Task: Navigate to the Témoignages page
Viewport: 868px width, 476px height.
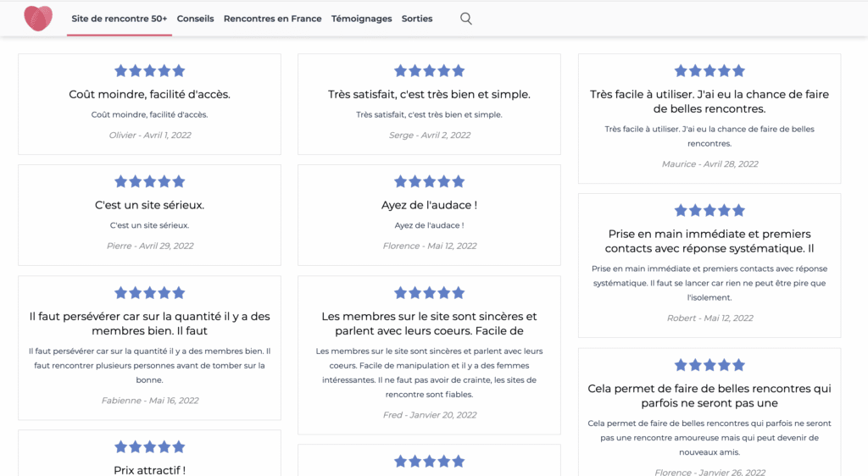Action: [x=361, y=19]
